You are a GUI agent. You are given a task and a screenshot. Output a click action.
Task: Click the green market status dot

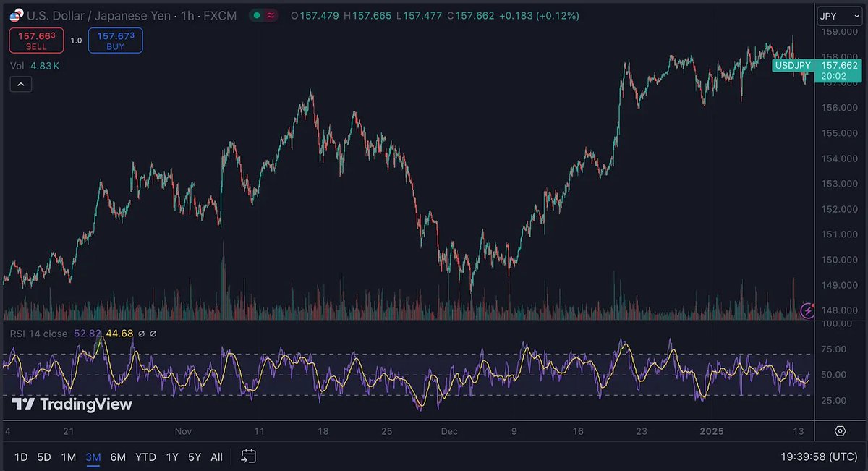[x=257, y=15]
